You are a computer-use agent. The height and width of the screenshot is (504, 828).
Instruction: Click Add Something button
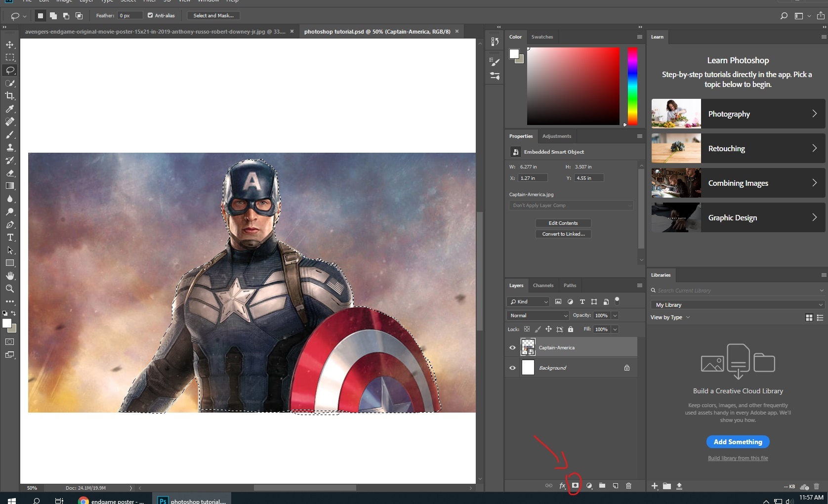point(738,442)
